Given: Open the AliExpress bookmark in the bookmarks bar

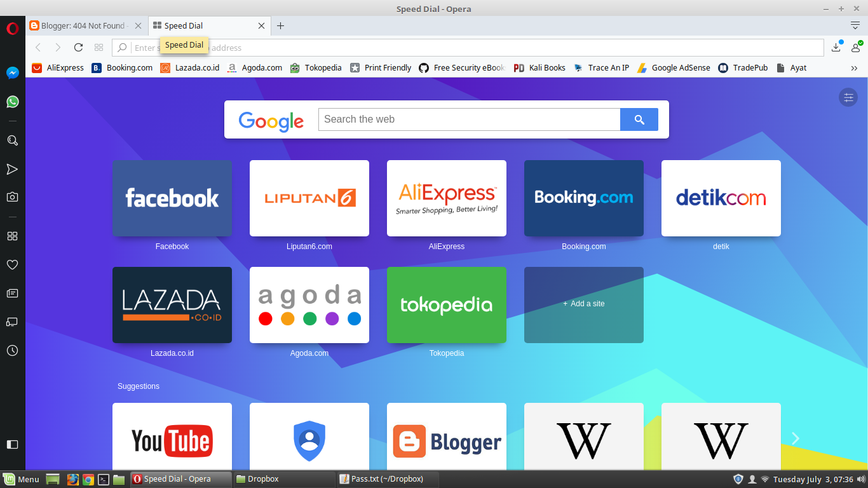Looking at the screenshot, I should tap(58, 68).
